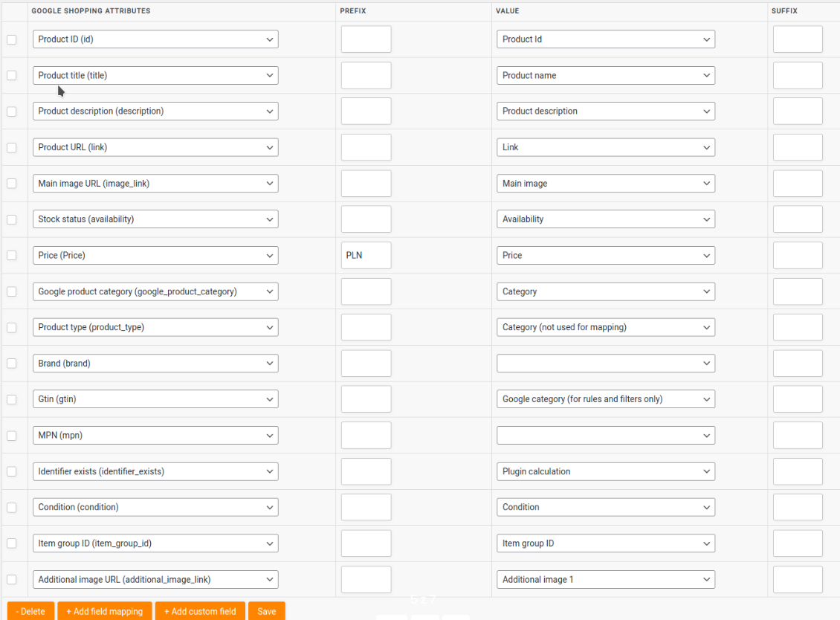Focus the suffix field in Condition row
840x620 pixels.
798,507
